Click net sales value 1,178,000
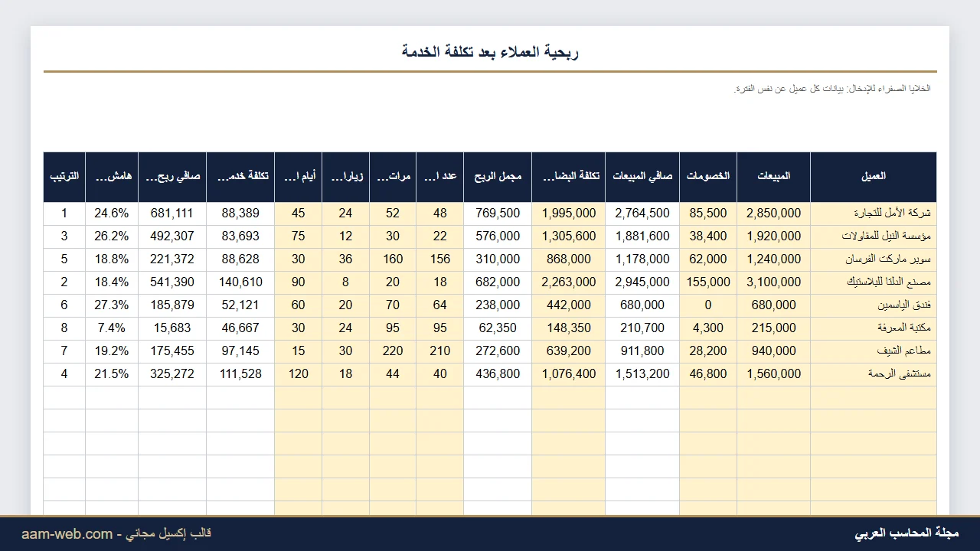This screenshot has width=980, height=551. (642, 259)
